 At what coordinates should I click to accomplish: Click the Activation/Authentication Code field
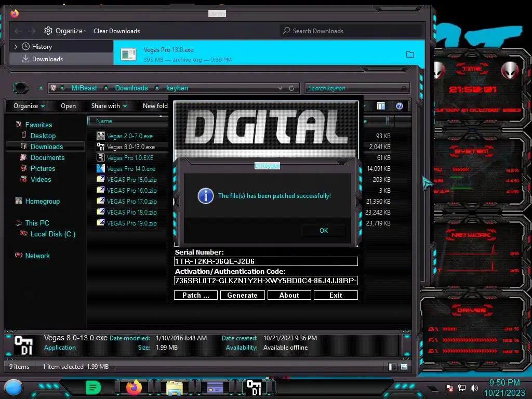pyautogui.click(x=265, y=281)
